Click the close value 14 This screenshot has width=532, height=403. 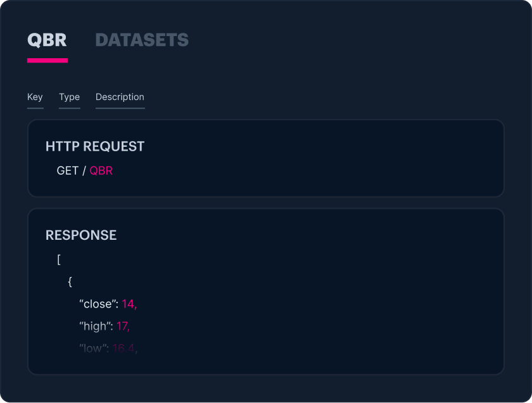129,304
